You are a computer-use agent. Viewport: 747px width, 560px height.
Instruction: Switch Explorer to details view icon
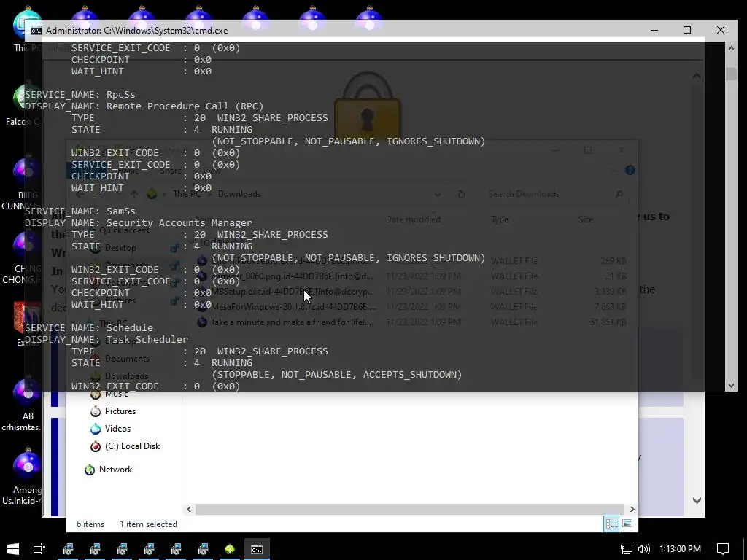coord(612,524)
